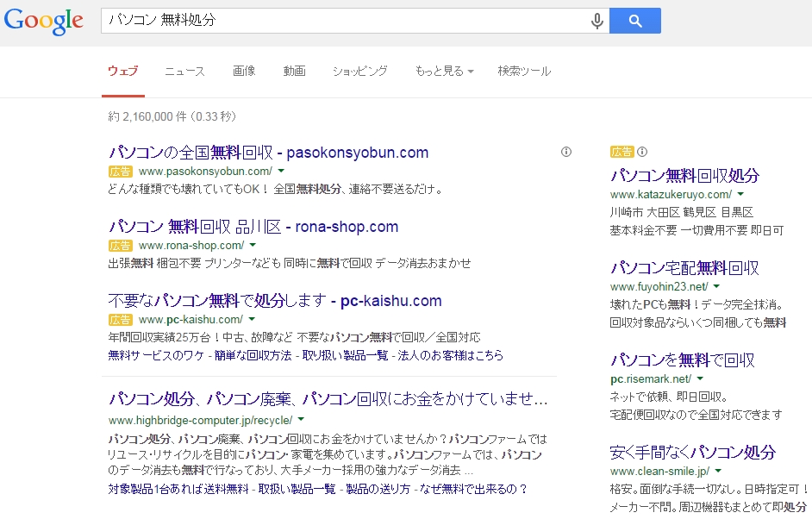This screenshot has width=812, height=519.
Task: Click the microphone voice search icon
Action: (x=597, y=21)
